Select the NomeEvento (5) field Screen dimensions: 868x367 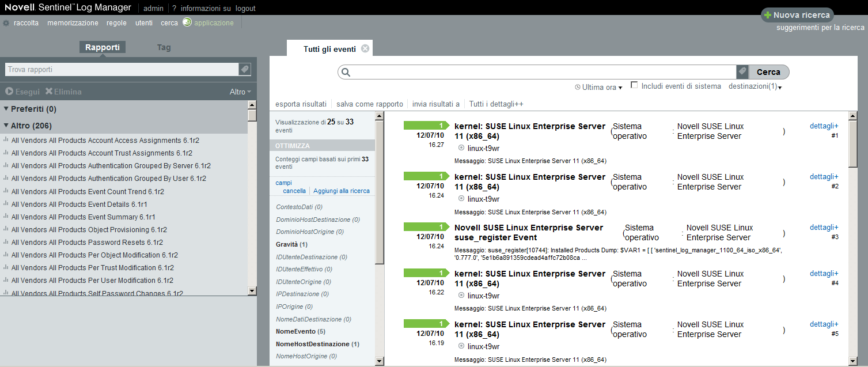tap(301, 331)
